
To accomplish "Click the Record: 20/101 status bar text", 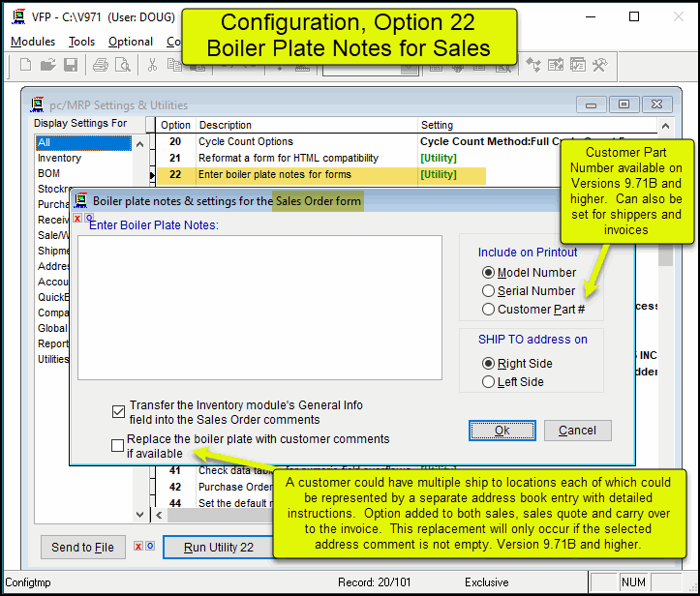I will tap(374, 582).
